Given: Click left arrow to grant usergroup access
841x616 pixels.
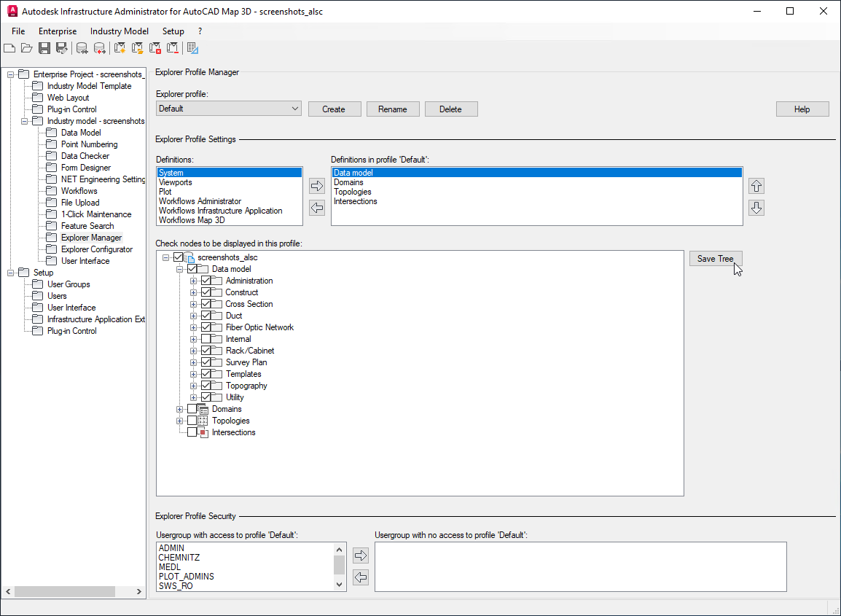Looking at the screenshot, I should tap(361, 577).
